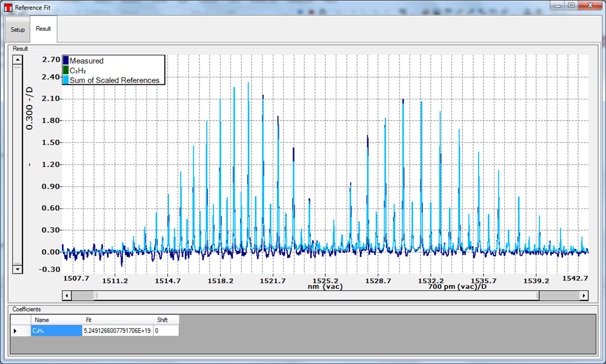Click vertical scrollbar up arrow

point(18,59)
